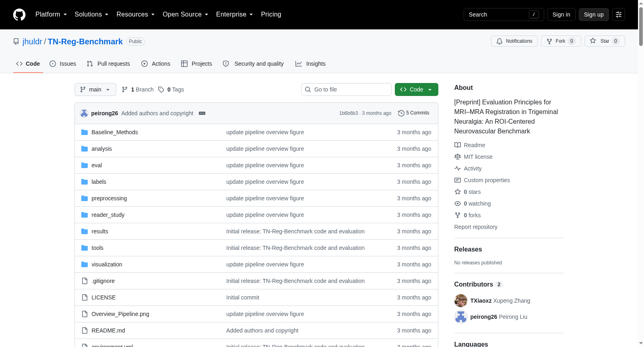Switch to the Actions tab

156,64
